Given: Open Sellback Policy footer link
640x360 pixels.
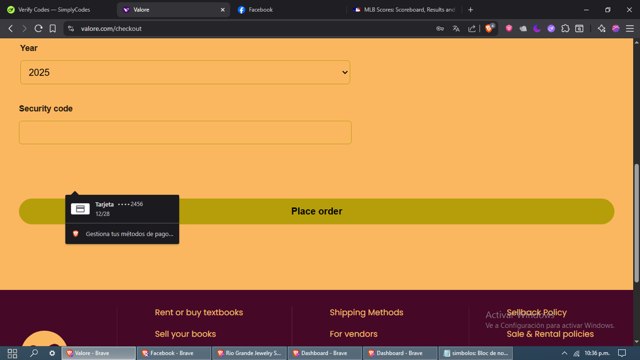Looking at the screenshot, I should pyautogui.click(x=536, y=312).
